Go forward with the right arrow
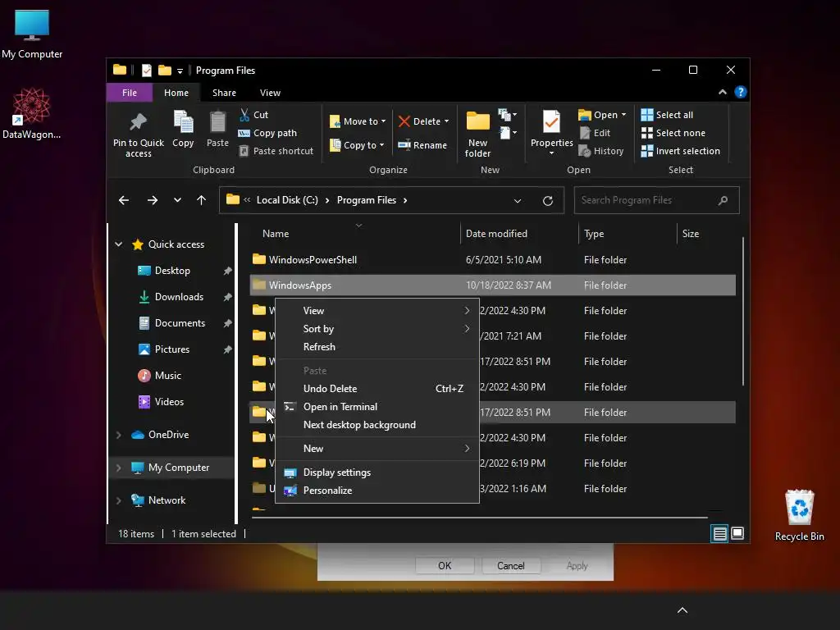 (153, 200)
